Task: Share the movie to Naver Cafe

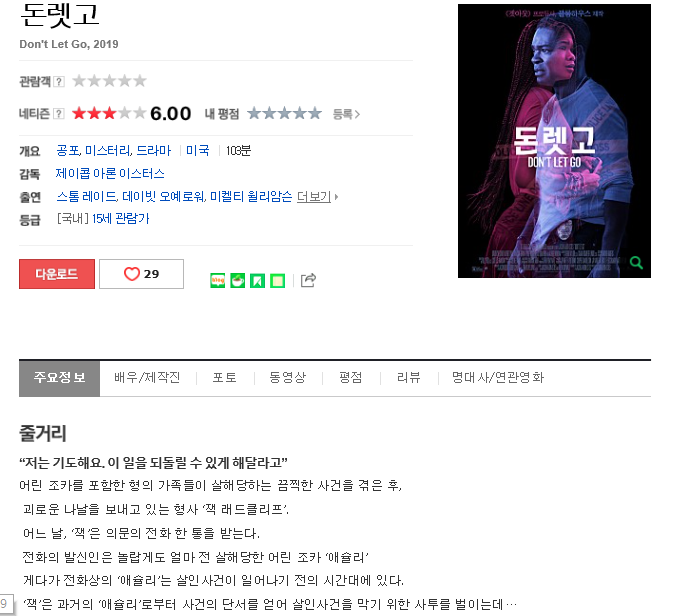Action: 238,281
